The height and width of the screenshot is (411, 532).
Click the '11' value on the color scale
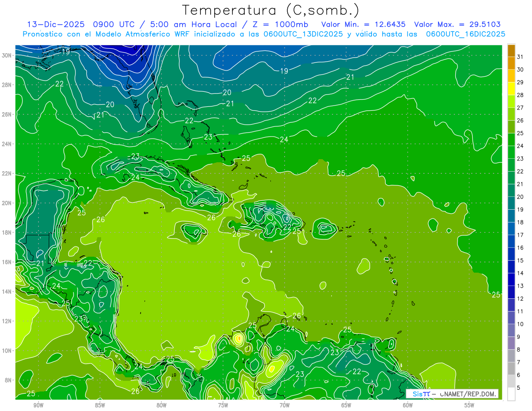click(x=520, y=311)
